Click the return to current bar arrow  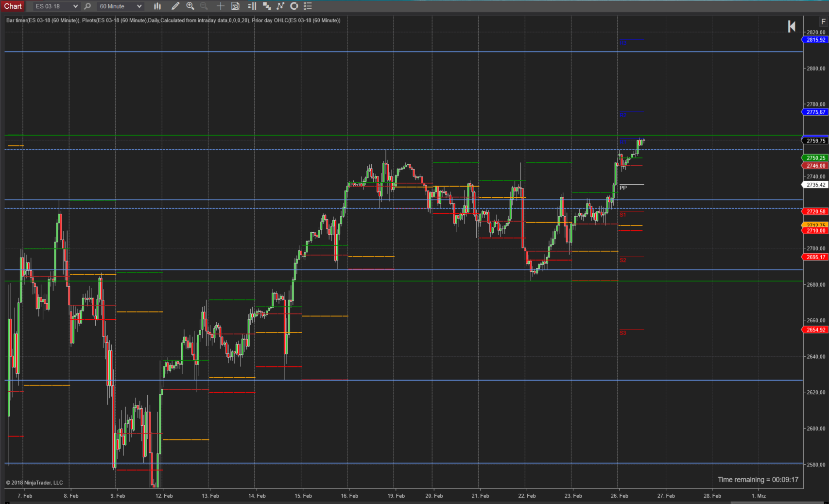(x=792, y=26)
